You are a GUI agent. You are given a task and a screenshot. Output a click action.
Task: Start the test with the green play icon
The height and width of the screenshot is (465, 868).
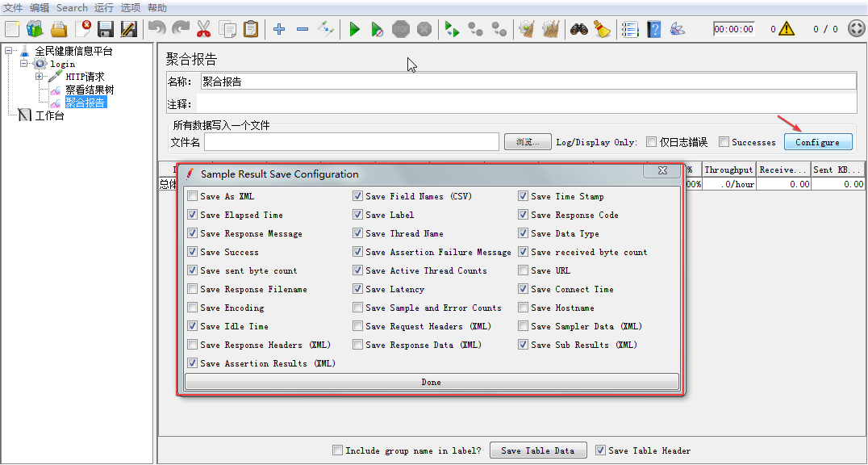(353, 28)
